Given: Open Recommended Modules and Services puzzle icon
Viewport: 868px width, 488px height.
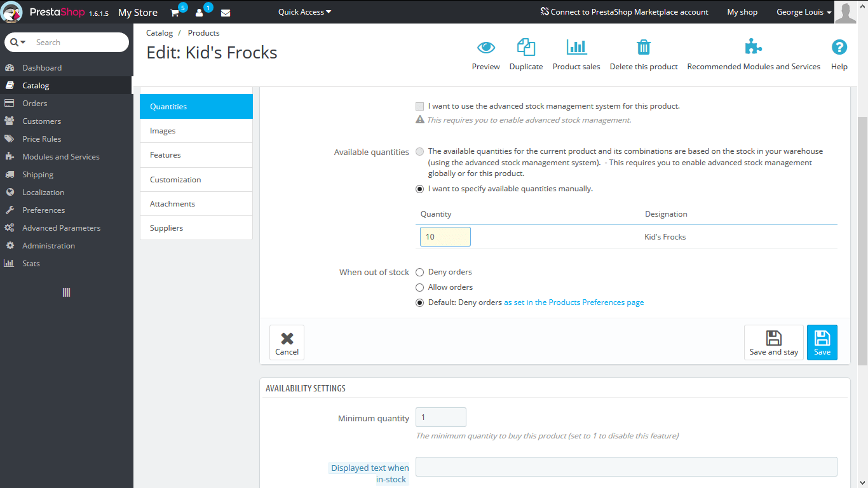Looking at the screenshot, I should click(x=753, y=48).
